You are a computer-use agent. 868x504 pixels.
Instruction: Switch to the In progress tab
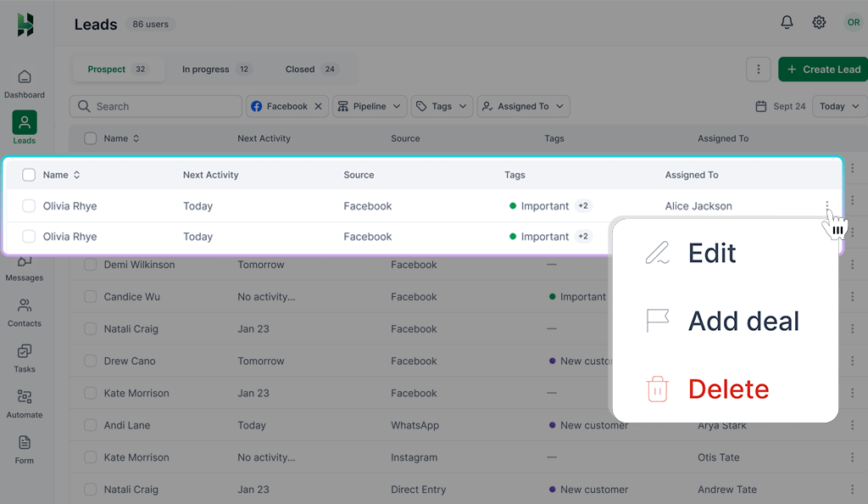[217, 69]
